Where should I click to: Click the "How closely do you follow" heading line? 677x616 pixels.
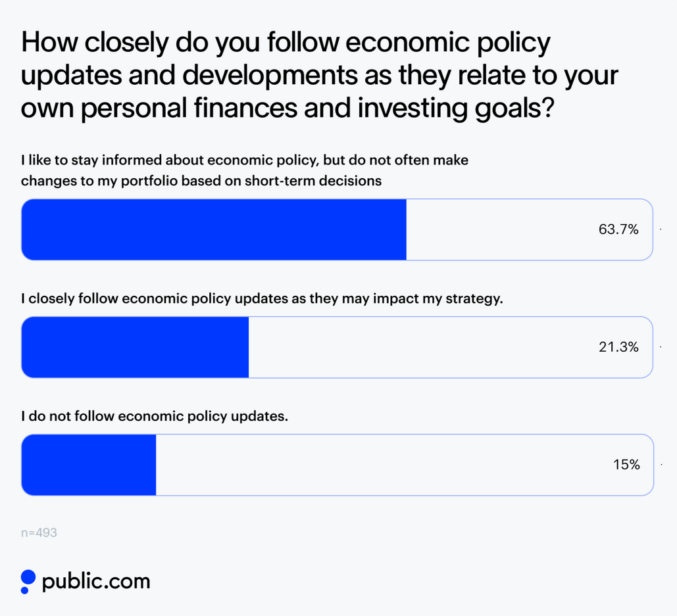click(x=286, y=43)
